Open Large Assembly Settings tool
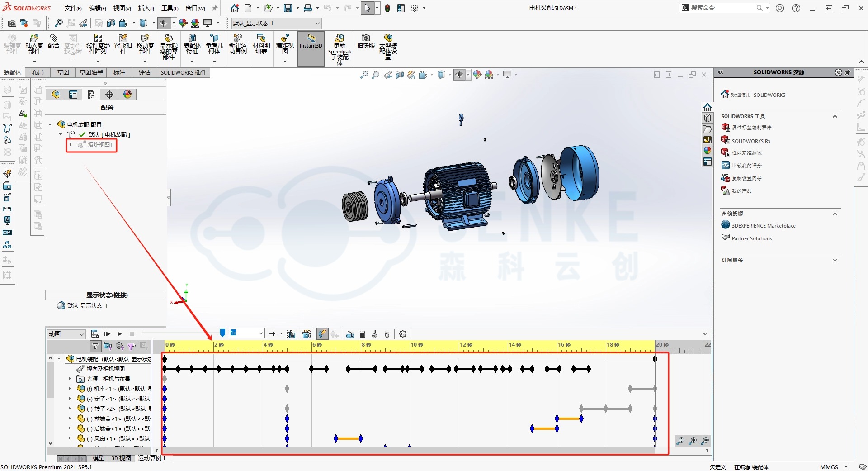868x471 pixels. (388, 47)
